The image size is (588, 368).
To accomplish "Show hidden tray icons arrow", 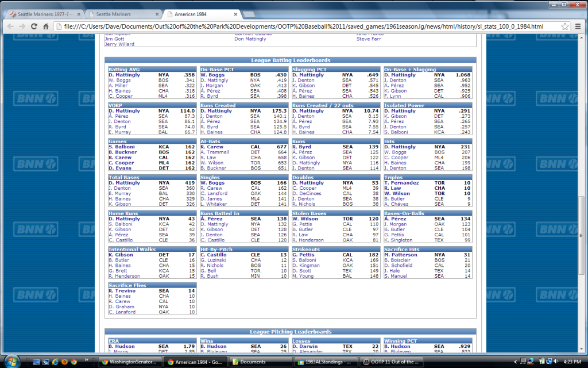I will click(x=515, y=362).
